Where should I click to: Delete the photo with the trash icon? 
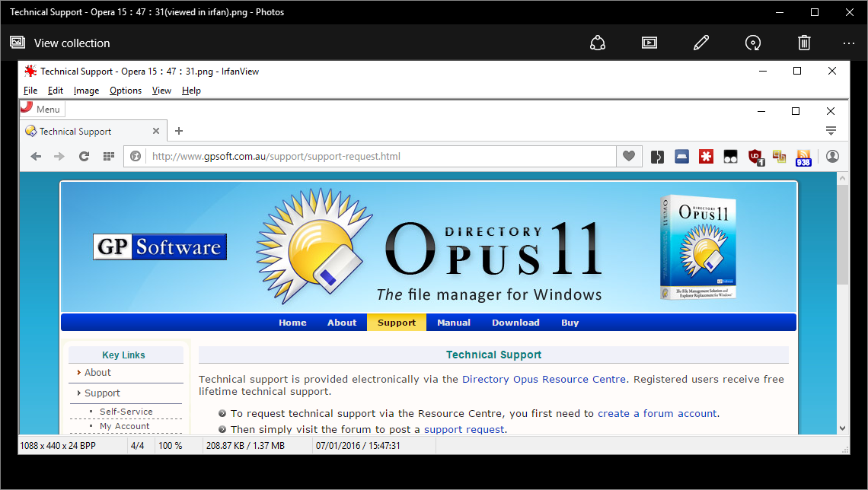[804, 43]
